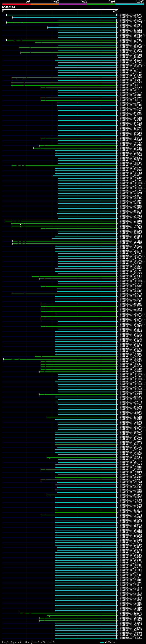Select hit label UniRef100_P07251

tap(131, 226)
